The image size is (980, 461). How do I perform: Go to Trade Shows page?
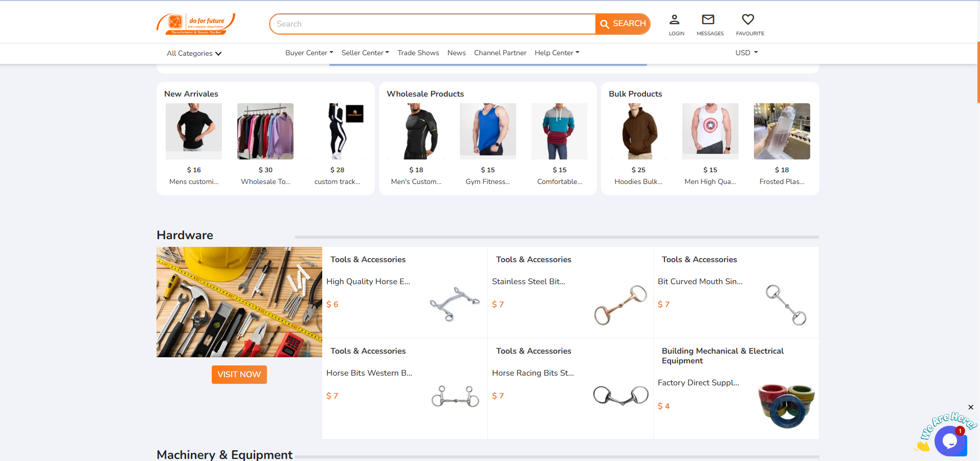418,53
